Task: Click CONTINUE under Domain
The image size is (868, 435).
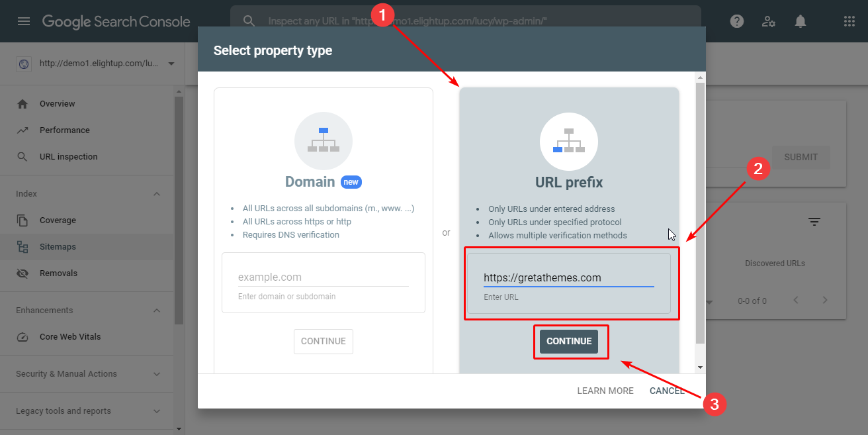Action: (324, 342)
